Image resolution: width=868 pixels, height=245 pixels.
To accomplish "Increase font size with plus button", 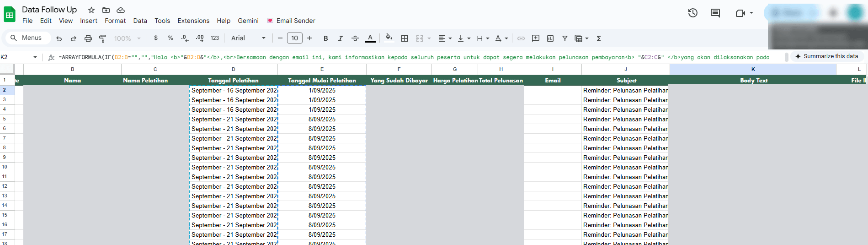I will 309,38.
